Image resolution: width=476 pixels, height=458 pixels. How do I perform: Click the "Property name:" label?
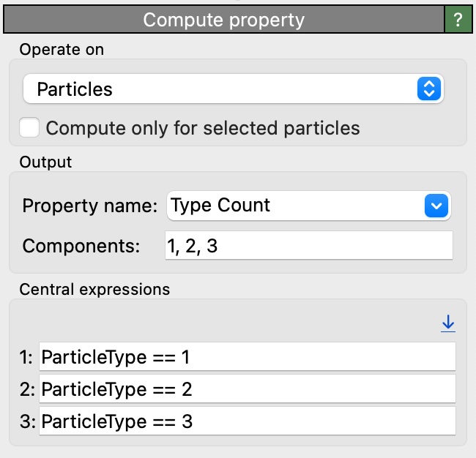click(90, 206)
